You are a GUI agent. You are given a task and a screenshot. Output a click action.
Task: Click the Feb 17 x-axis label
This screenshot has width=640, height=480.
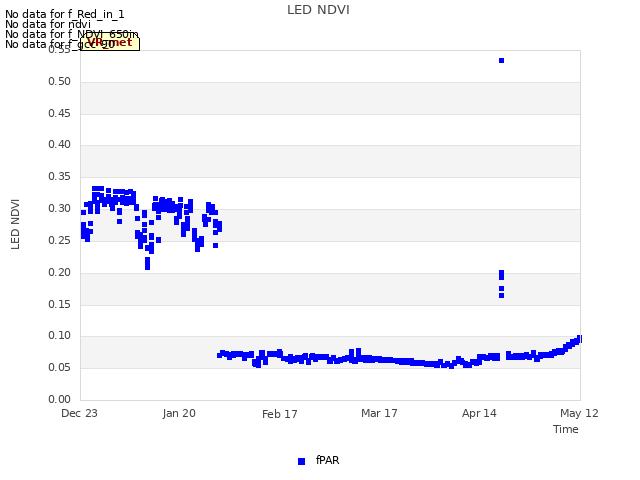click(x=280, y=414)
